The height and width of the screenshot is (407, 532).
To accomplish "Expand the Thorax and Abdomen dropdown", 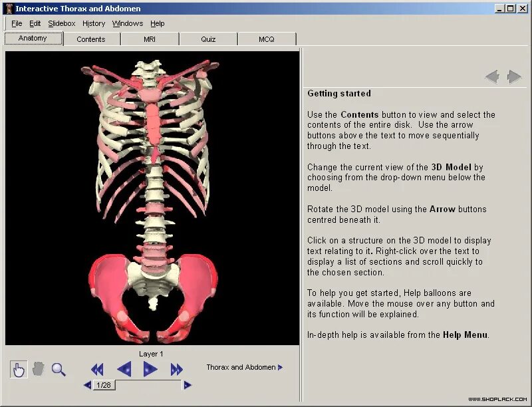I will 246,366.
